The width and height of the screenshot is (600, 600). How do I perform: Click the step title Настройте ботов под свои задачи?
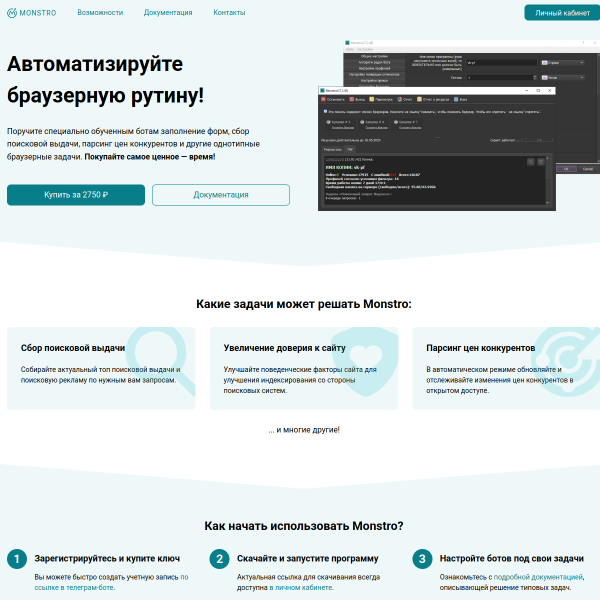pyautogui.click(x=512, y=558)
